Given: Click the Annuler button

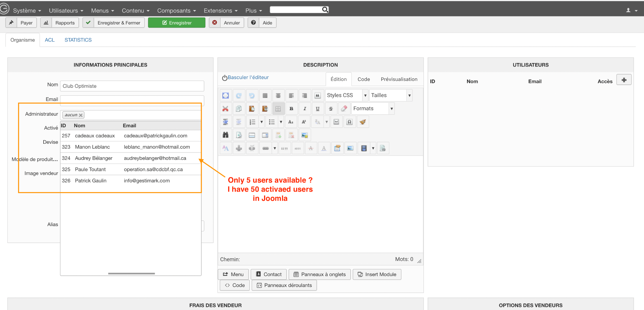Looking at the screenshot, I should [x=227, y=23].
